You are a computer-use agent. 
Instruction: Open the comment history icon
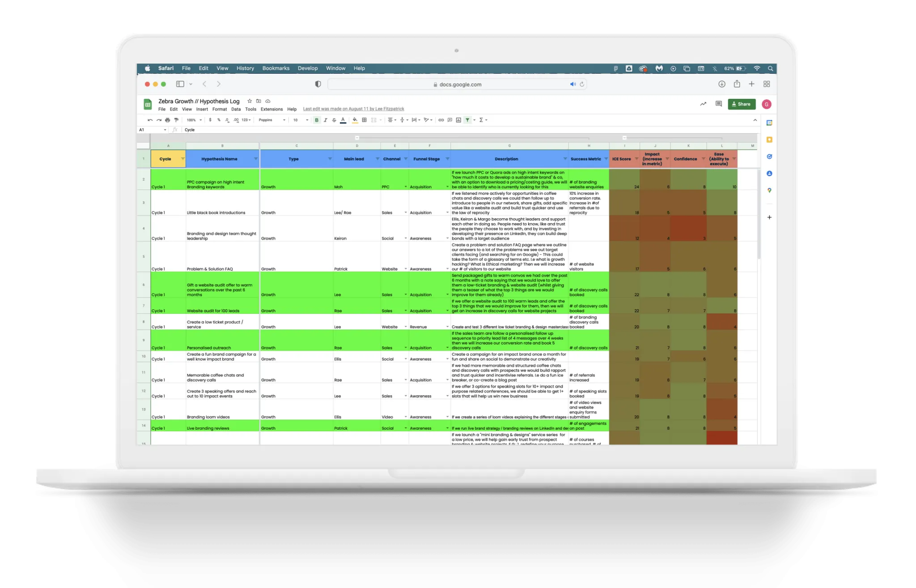click(x=718, y=104)
